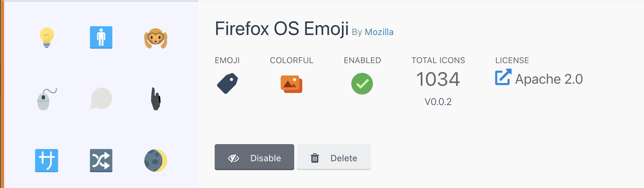Click the light bulb emoji icon
The width and height of the screenshot is (644, 188).
47,37
